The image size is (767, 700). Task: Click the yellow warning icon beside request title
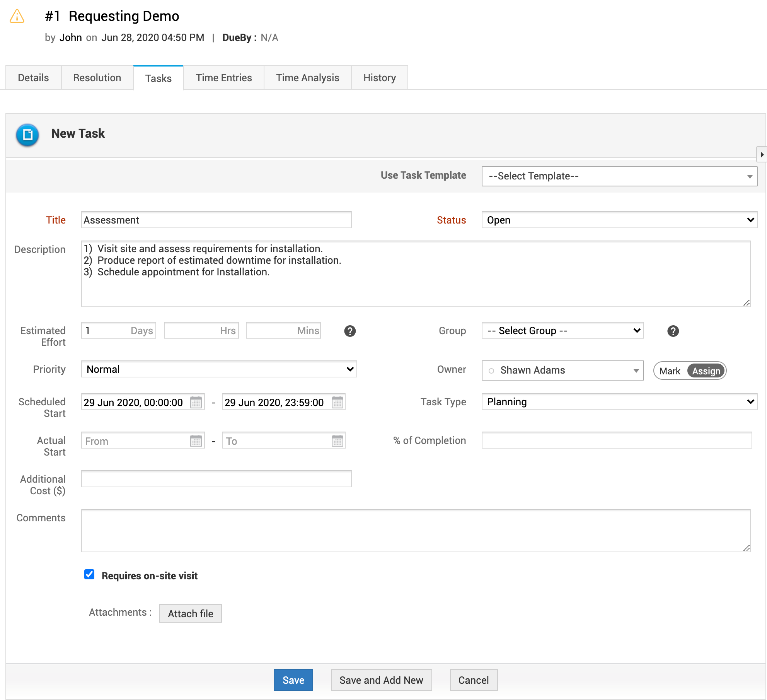click(x=17, y=17)
